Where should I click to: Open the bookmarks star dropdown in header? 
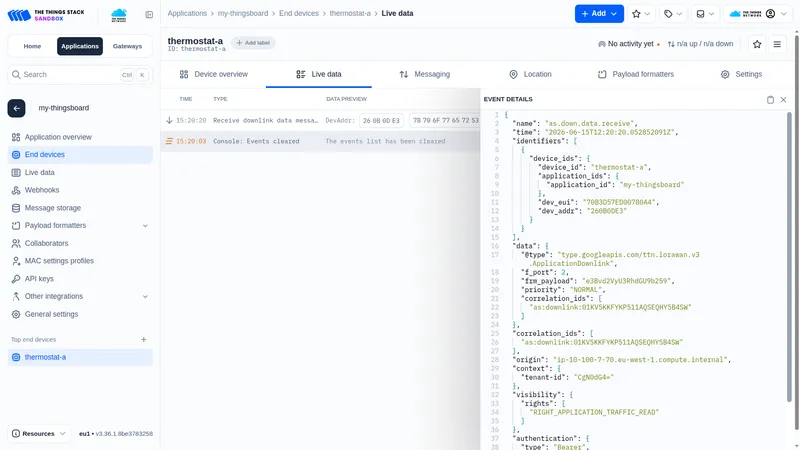(641, 14)
